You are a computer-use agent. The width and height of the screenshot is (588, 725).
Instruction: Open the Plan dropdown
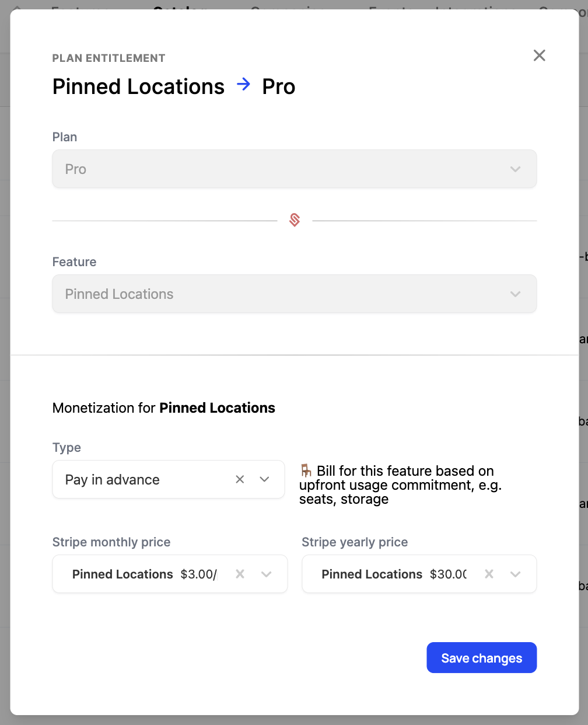click(515, 169)
